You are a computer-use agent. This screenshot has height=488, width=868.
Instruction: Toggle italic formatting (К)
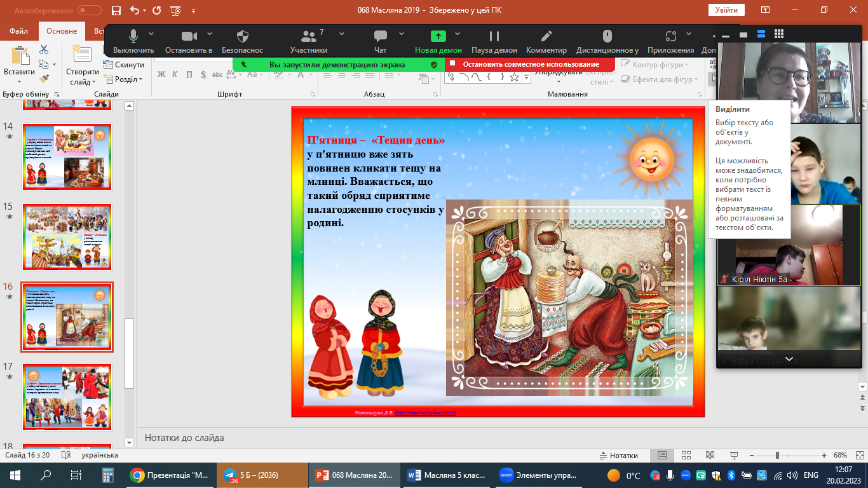(x=175, y=74)
